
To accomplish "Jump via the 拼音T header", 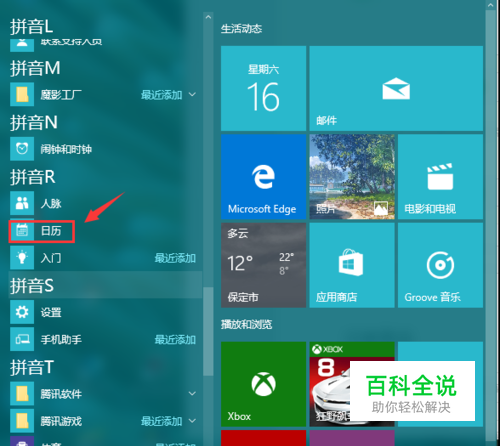I will [32, 367].
